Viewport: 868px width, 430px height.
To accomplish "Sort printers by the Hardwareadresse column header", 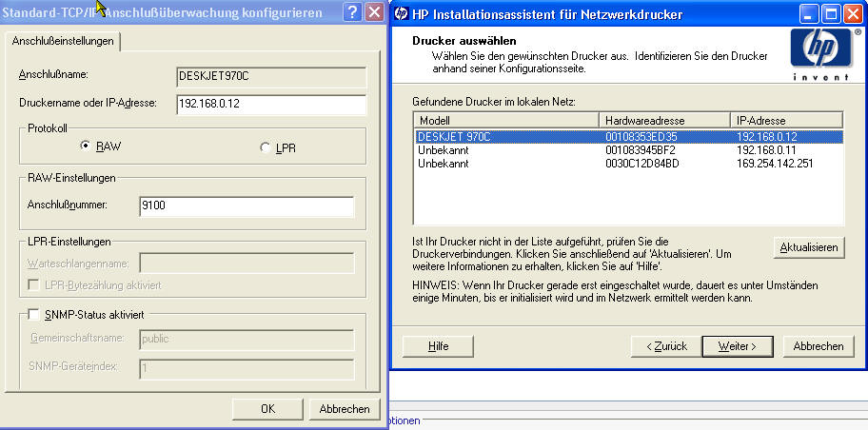I will tap(664, 120).
